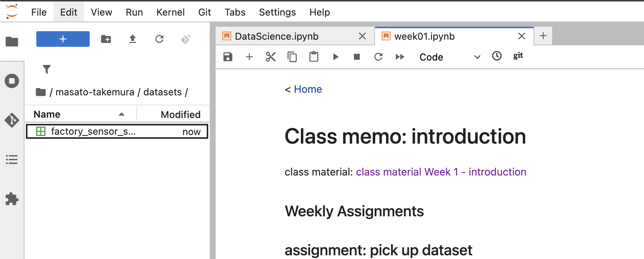Copy the selected cell
The width and height of the screenshot is (644, 259).
(x=292, y=57)
